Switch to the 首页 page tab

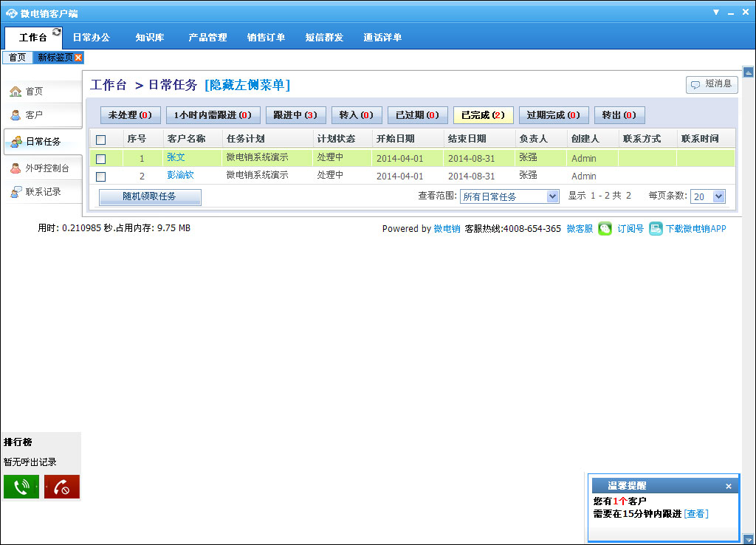18,58
